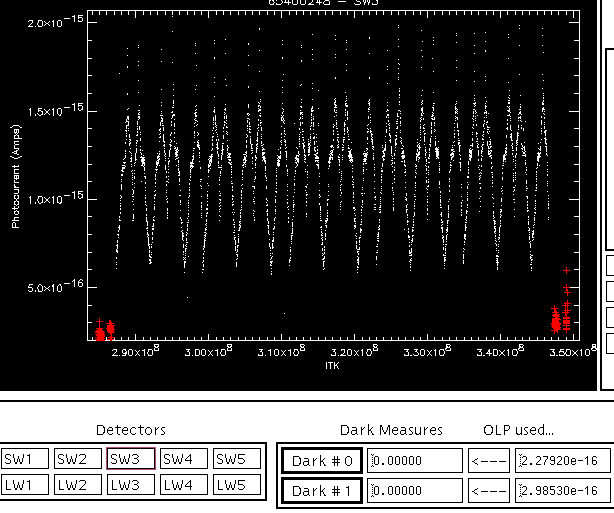Copy OLP value to Dark #0 using arrow

(x=489, y=461)
